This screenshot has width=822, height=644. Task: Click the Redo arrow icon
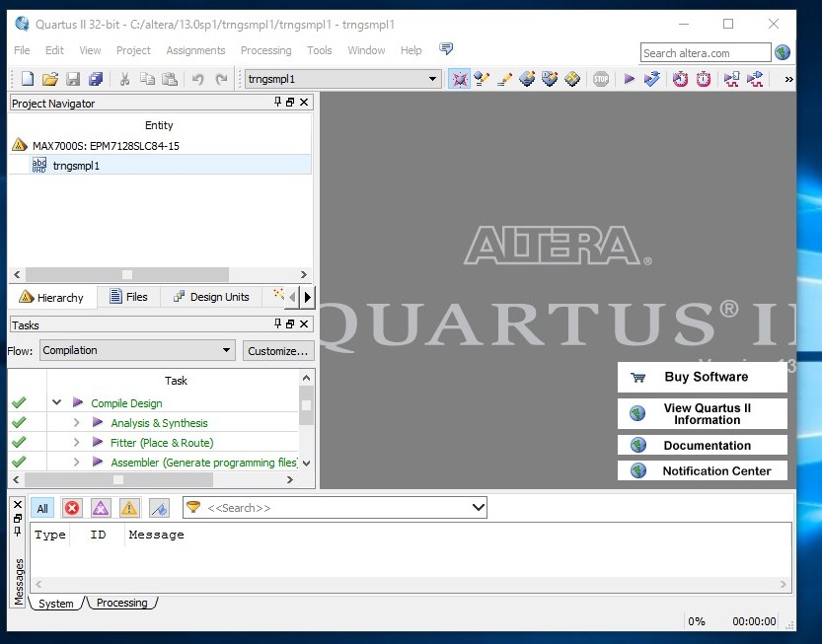click(x=222, y=79)
